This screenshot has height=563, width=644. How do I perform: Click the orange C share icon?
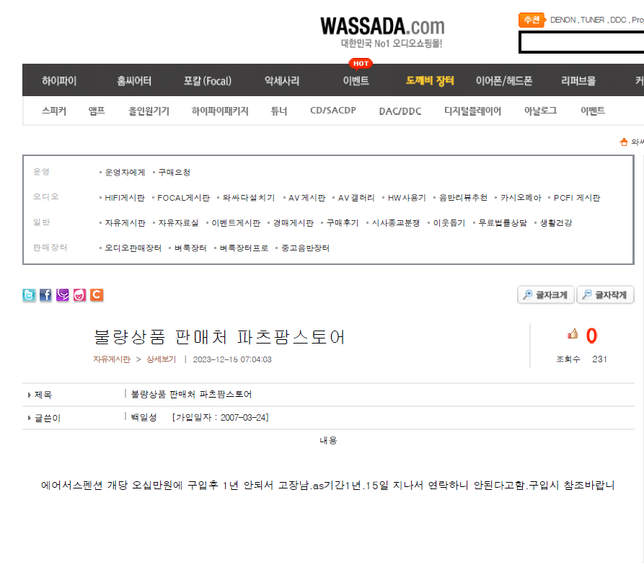pyautogui.click(x=97, y=295)
